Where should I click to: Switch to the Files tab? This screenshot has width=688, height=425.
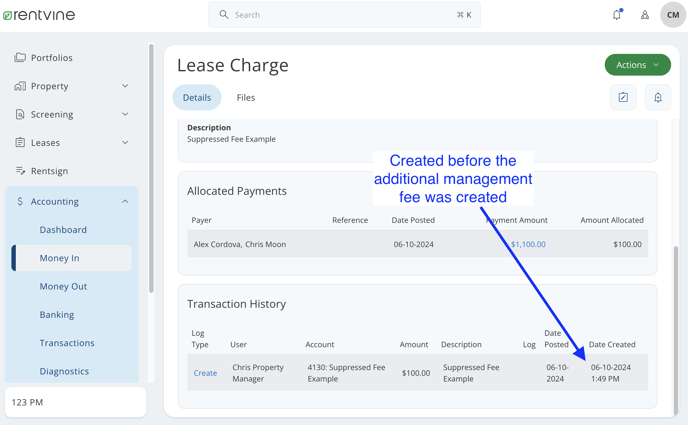[x=246, y=97]
